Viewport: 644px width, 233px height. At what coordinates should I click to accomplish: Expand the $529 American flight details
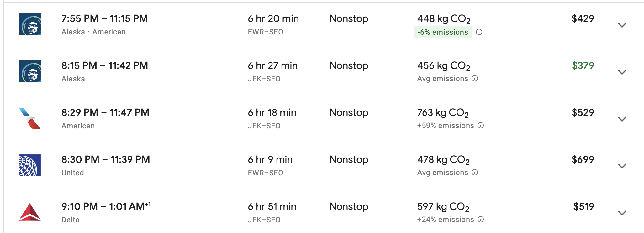[x=622, y=119]
